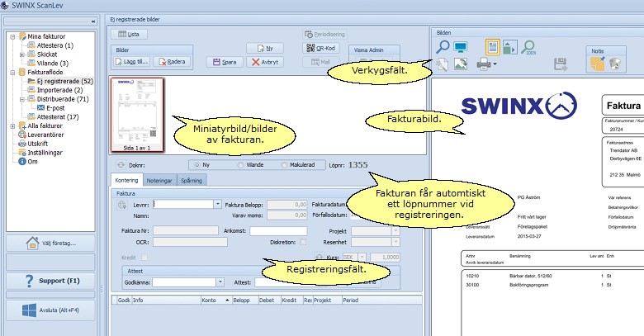The image size is (644, 336).
Task: Click the Spara button
Action: (225, 62)
